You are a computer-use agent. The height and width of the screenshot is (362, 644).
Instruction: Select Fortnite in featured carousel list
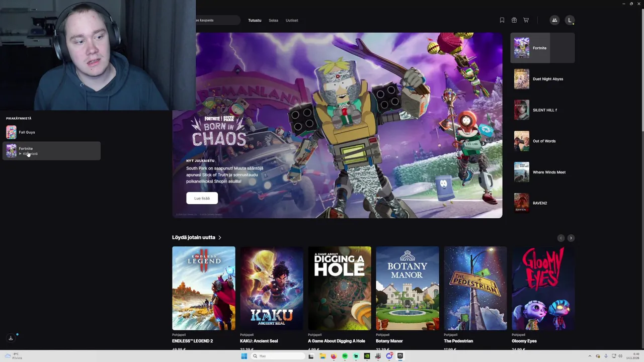tap(542, 48)
